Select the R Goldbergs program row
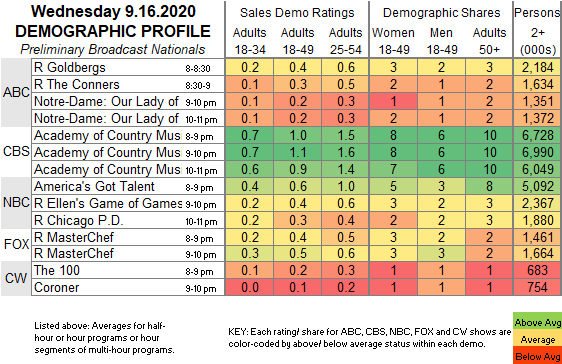The height and width of the screenshot is (364, 562). click(128, 67)
